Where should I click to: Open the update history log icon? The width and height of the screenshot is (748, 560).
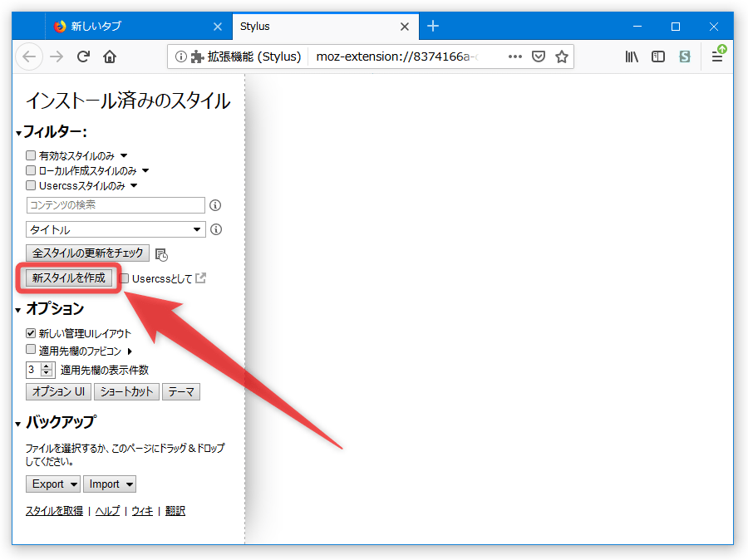162,254
